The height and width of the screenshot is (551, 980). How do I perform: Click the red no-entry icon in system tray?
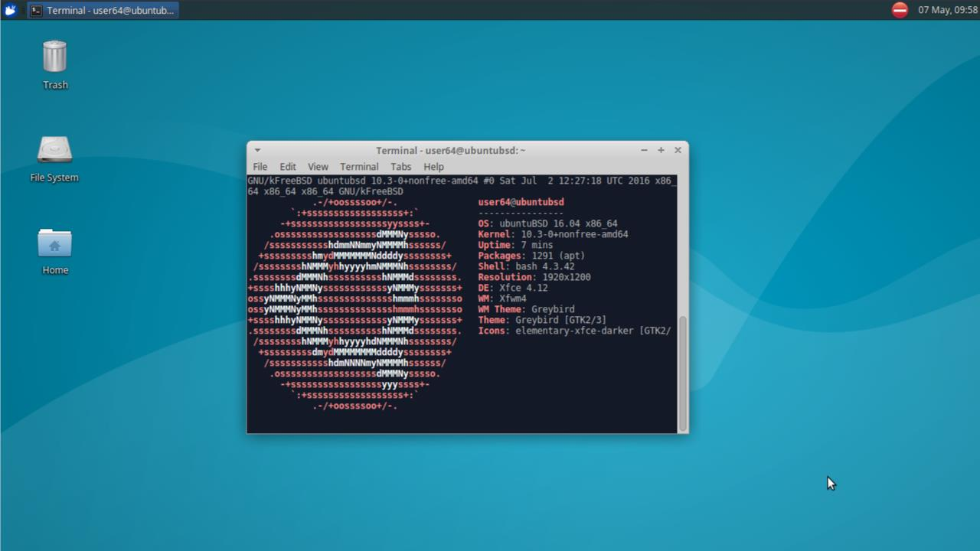pos(900,10)
